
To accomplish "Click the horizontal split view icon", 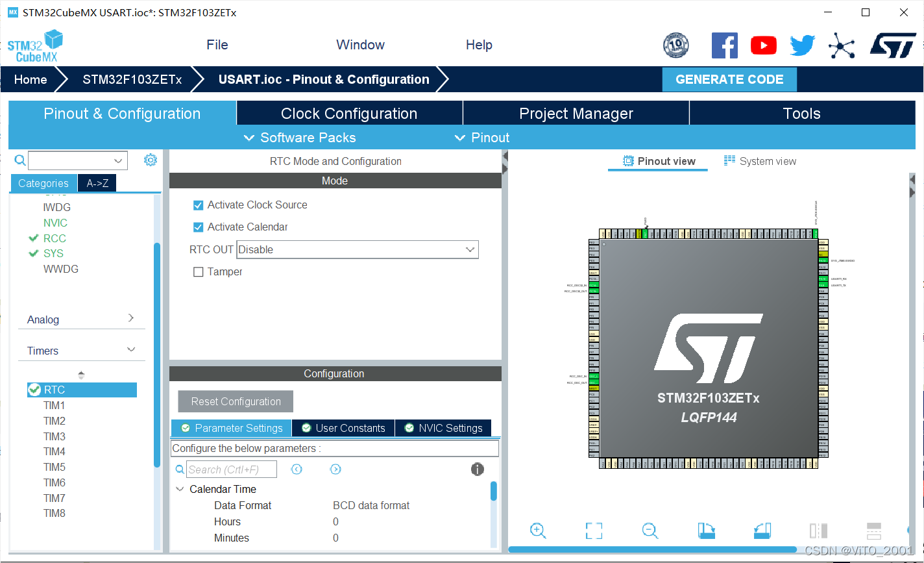I will pyautogui.click(x=874, y=531).
